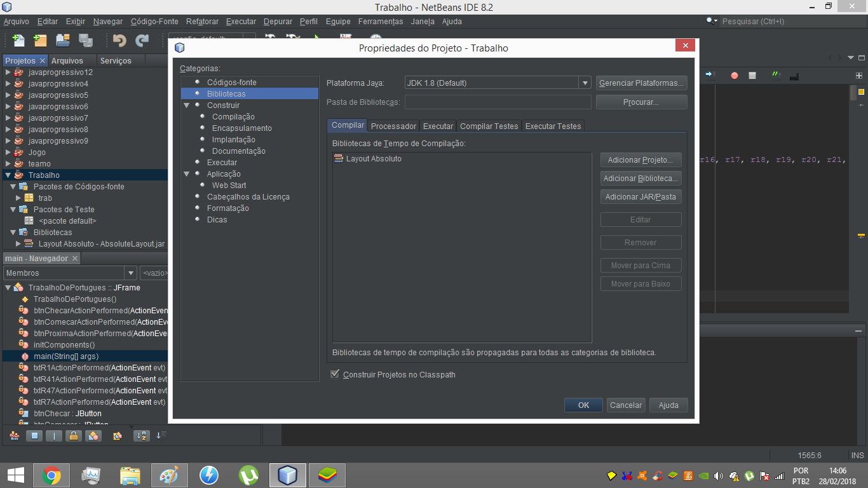Click the search magnifier icon in menu bar
868x488 pixels.
click(x=712, y=21)
